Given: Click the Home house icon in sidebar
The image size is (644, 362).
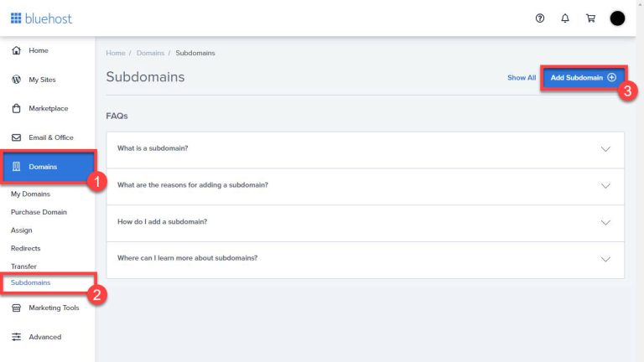Looking at the screenshot, I should [16, 50].
